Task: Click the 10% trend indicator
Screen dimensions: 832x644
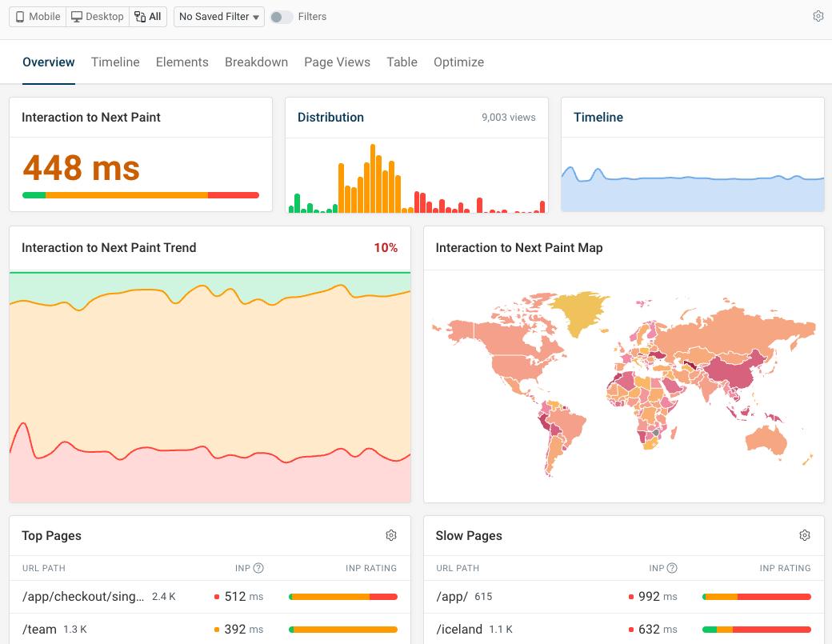Action: [386, 248]
